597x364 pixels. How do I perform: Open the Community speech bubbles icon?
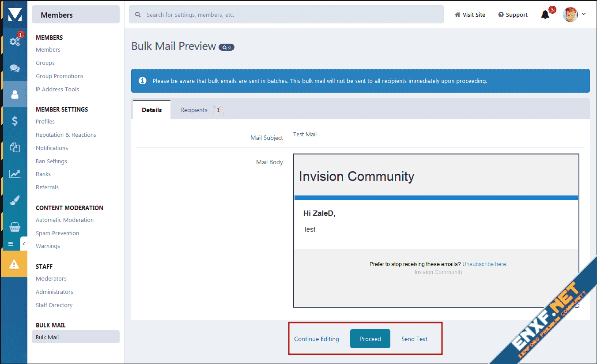point(15,68)
